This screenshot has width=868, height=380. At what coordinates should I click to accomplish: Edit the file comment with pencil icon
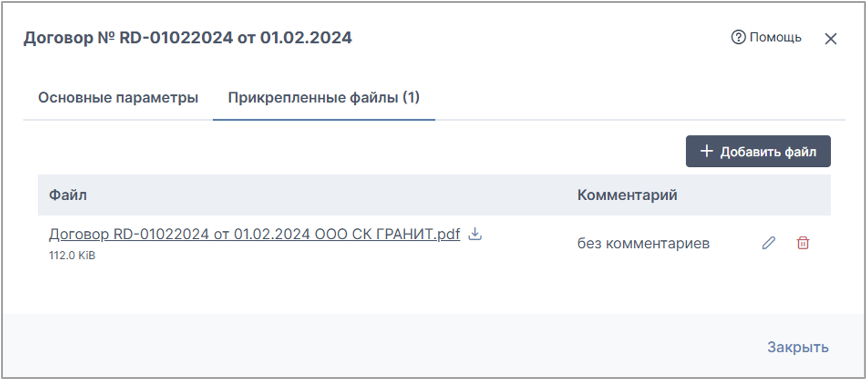(769, 243)
